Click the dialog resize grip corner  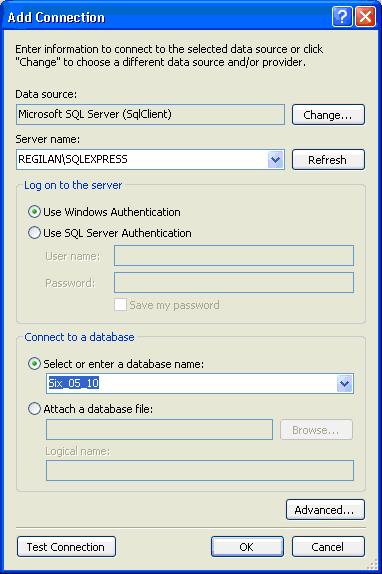coord(372,564)
